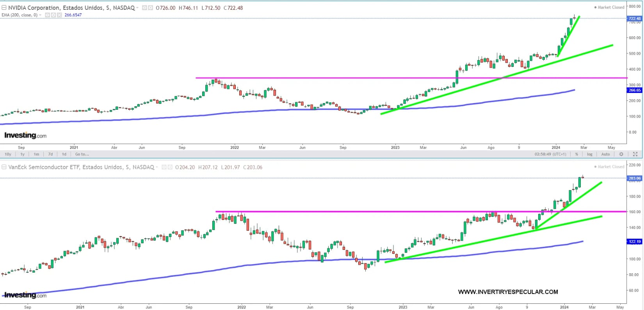Click the 160.00 level on VanEck price axis
The width and height of the screenshot is (644, 310).
tap(635, 212)
